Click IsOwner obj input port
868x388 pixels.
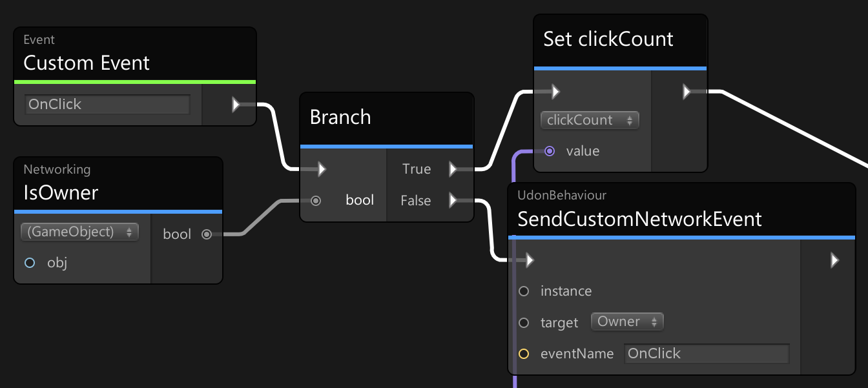[29, 263]
